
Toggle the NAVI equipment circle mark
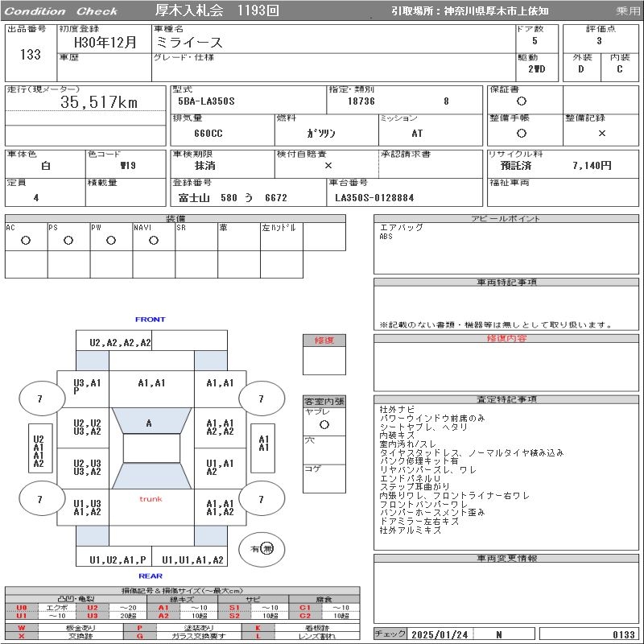[154, 241]
